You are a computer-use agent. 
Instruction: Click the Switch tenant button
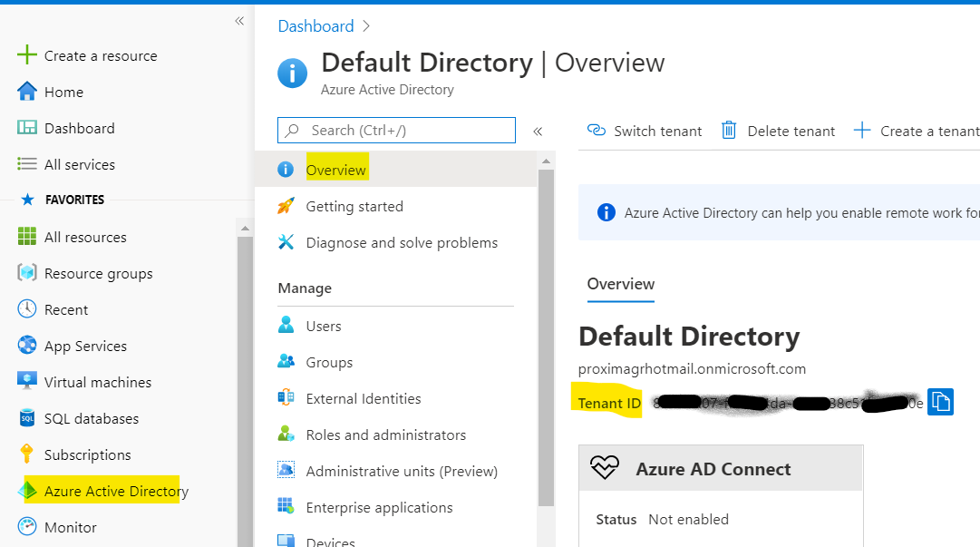pyautogui.click(x=645, y=131)
